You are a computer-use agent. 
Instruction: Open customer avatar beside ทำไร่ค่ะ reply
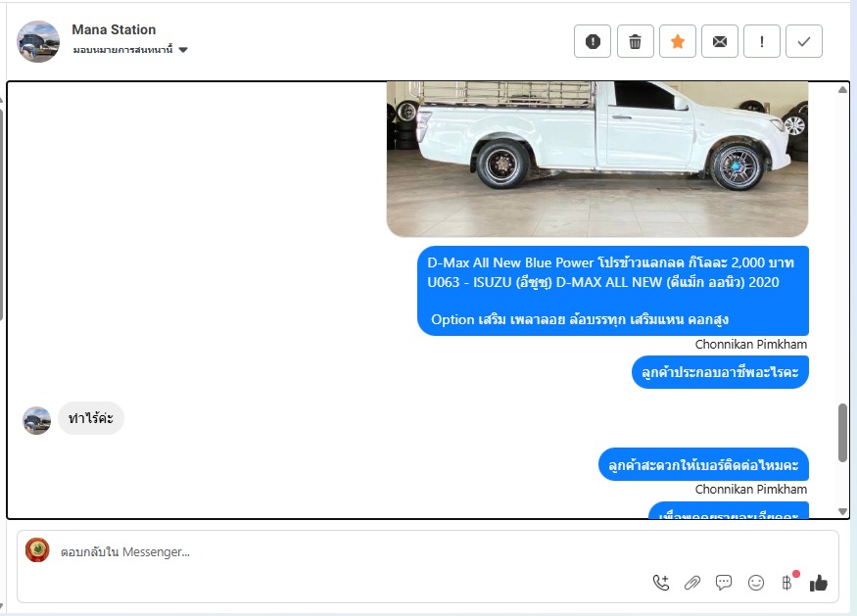[36, 420]
